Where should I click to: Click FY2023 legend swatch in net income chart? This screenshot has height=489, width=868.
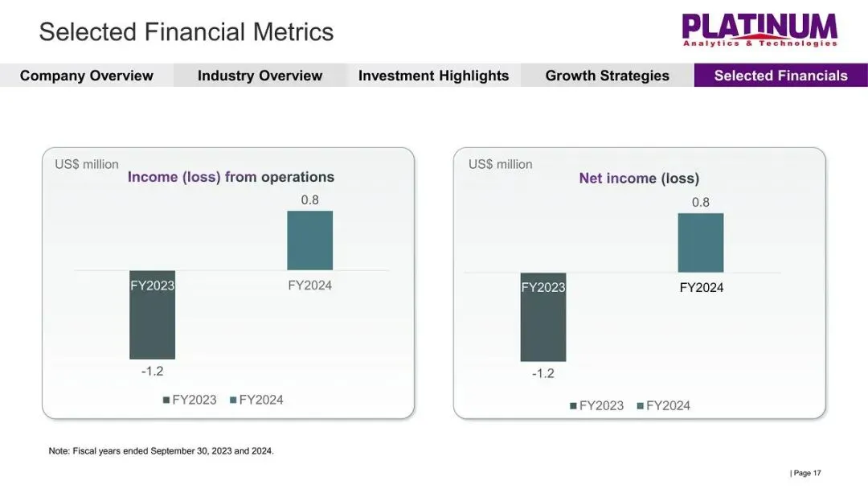click(x=574, y=406)
